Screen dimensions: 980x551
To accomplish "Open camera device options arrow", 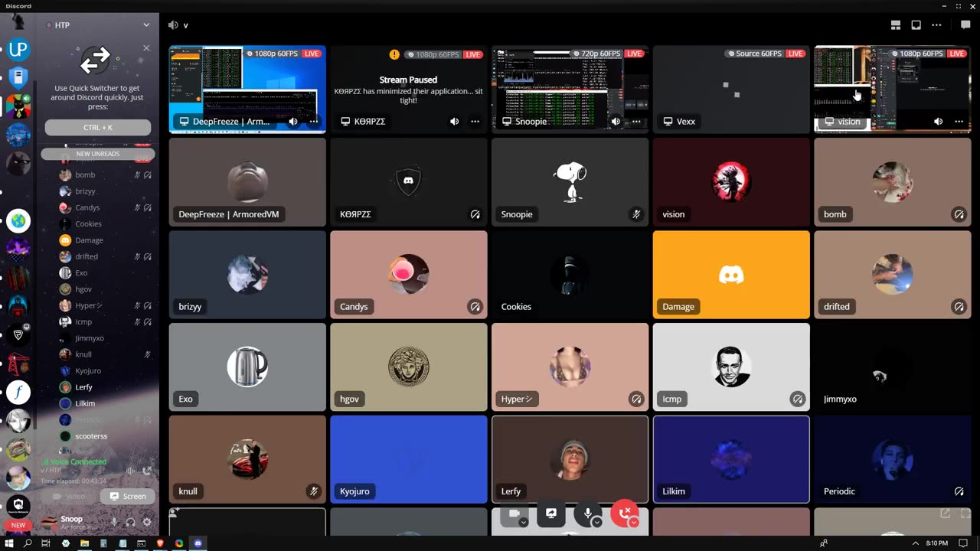I will click(524, 523).
